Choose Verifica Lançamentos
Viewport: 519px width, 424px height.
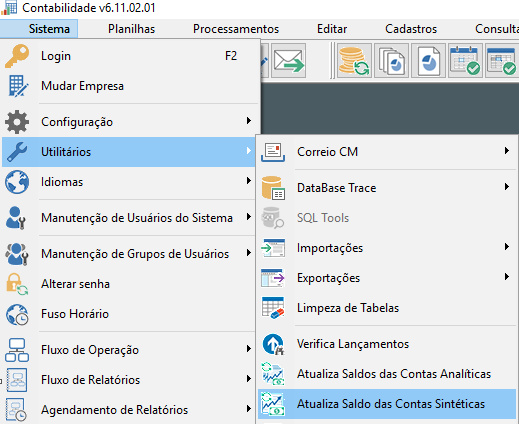[387, 344]
